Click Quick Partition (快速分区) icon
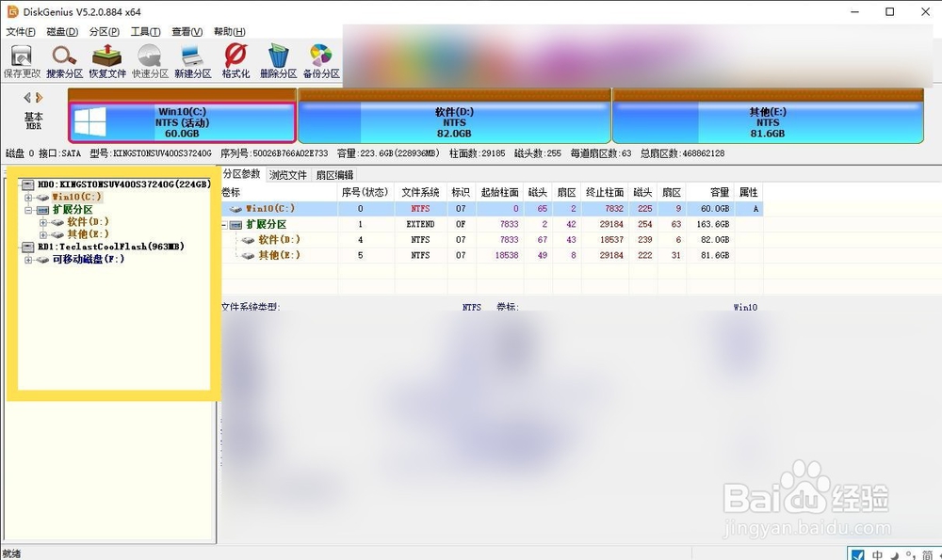Screen dimensions: 942x560 pos(150,62)
